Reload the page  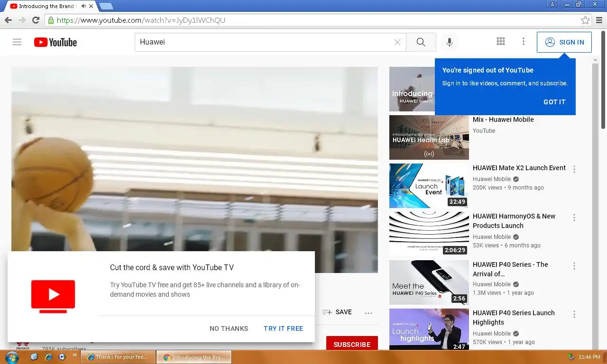click(x=36, y=20)
